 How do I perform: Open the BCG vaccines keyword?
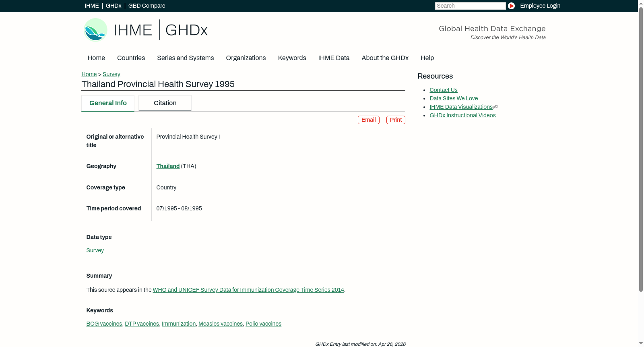pyautogui.click(x=104, y=324)
